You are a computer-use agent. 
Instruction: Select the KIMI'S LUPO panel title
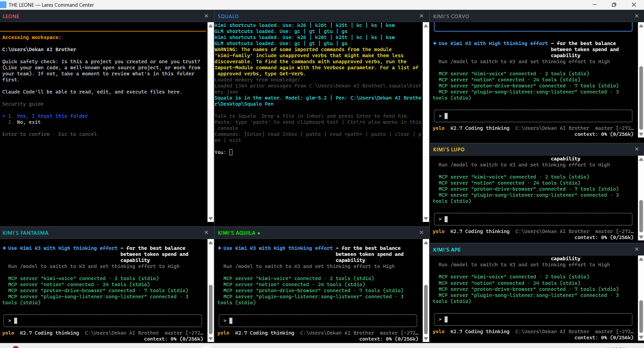point(449,149)
